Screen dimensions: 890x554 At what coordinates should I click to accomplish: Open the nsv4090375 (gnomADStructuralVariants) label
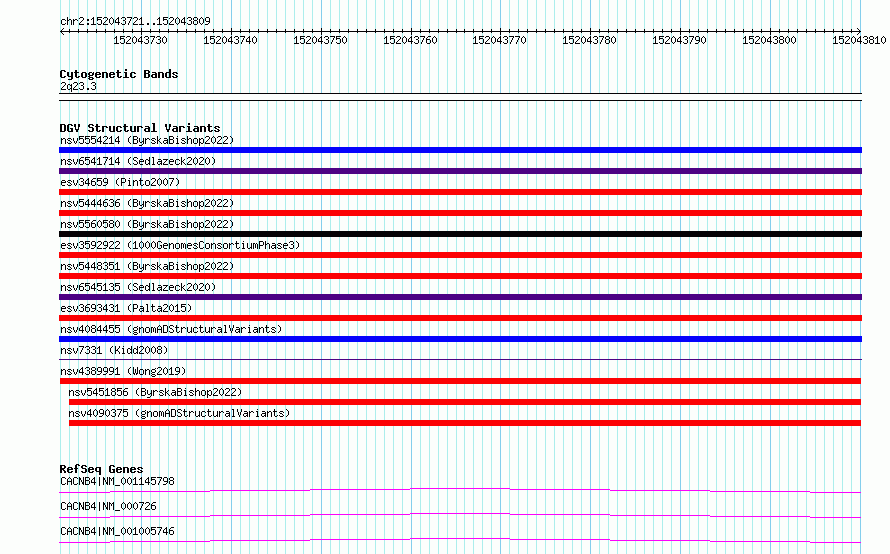(x=179, y=413)
